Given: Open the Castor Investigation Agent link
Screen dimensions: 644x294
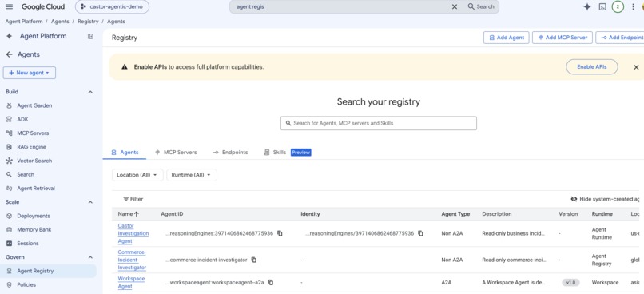Looking at the screenshot, I should [x=133, y=233].
